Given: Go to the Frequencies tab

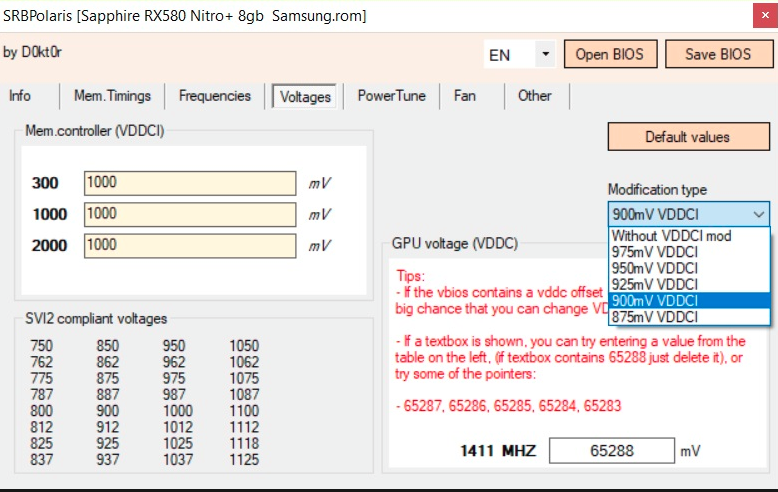Looking at the screenshot, I should point(215,96).
